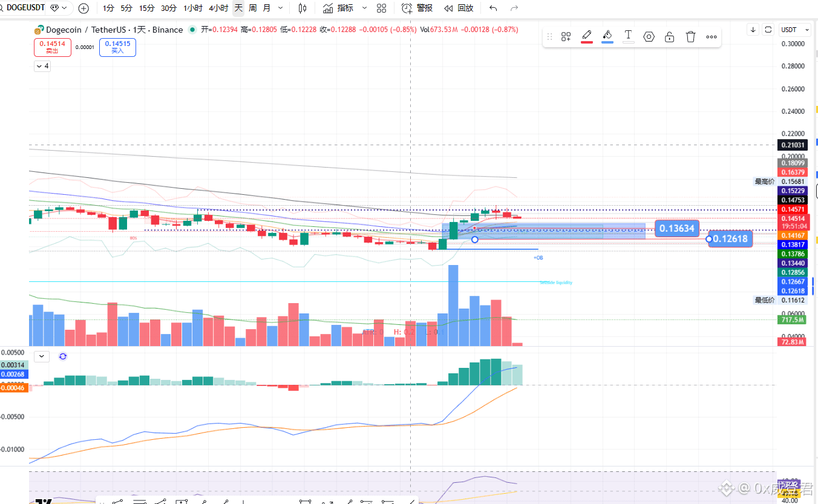Image resolution: width=818 pixels, height=504 pixels.
Task: Select the 4小时 timeframe
Action: point(218,8)
